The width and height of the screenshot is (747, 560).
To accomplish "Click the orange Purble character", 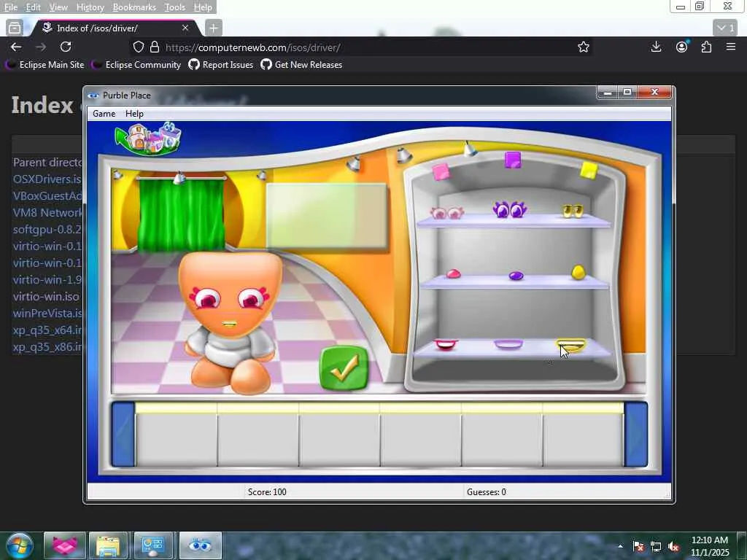I will point(231,322).
